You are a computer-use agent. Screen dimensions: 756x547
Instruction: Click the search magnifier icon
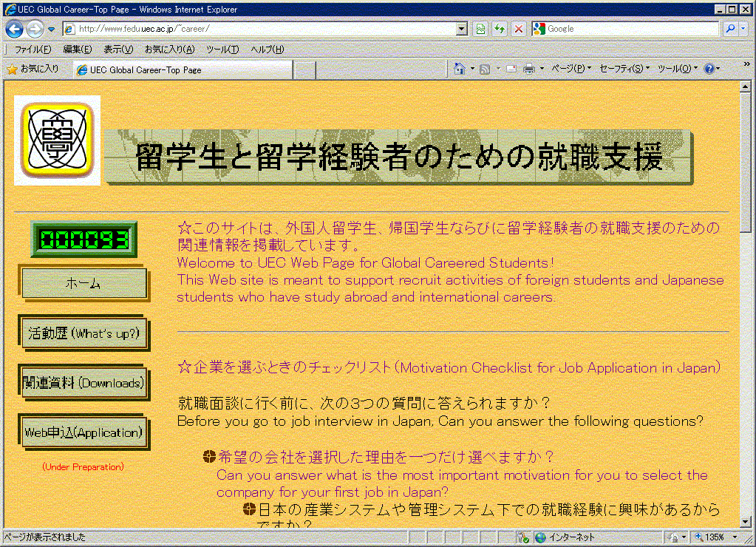tap(730, 29)
